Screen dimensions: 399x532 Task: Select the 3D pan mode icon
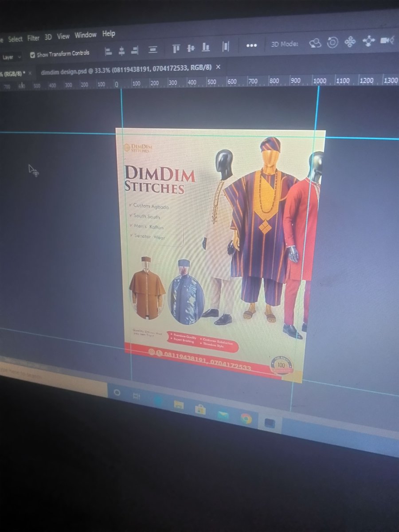click(x=350, y=42)
